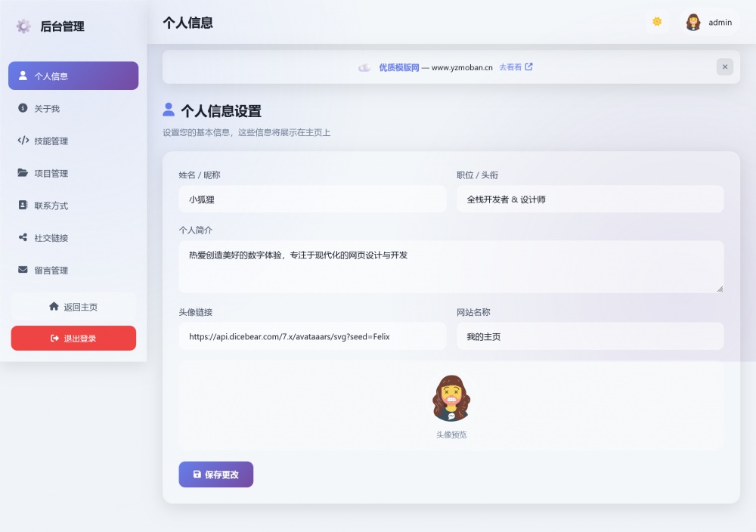Focus the 职位 / 头衔 text field
The height and width of the screenshot is (532, 756).
(590, 199)
